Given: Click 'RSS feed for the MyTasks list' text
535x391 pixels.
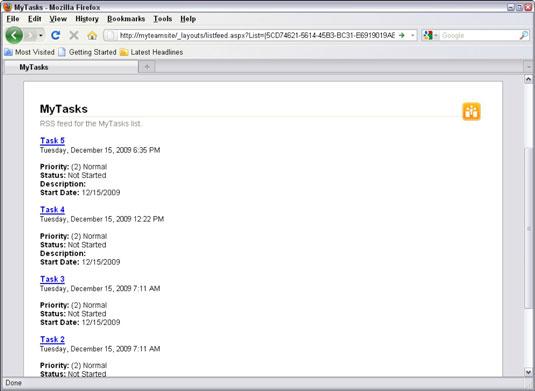Looking at the screenshot, I should pyautogui.click(x=90, y=124).
